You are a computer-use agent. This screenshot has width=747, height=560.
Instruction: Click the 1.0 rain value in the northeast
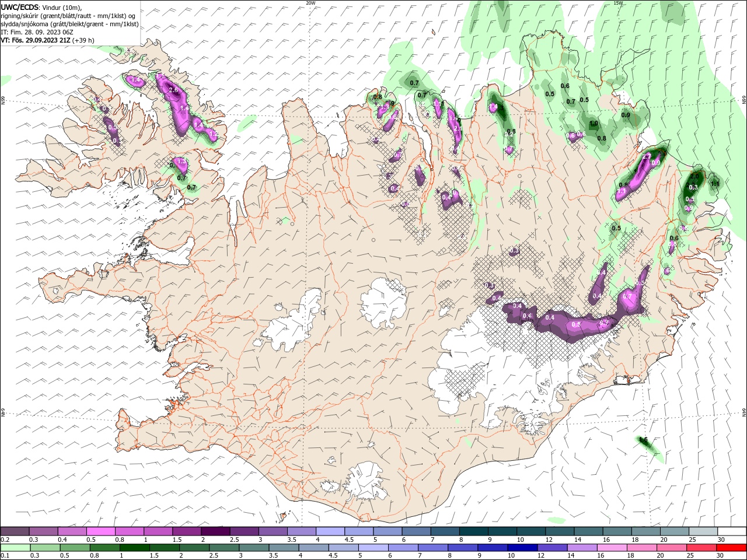[x=594, y=124]
